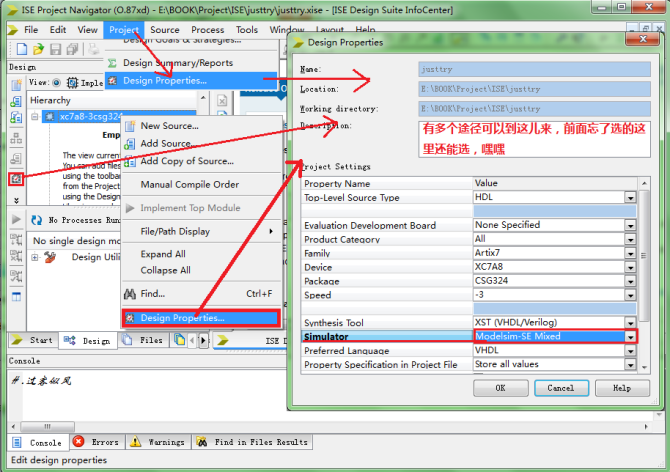Expand the Design Utilities tree node

[x=35, y=257]
